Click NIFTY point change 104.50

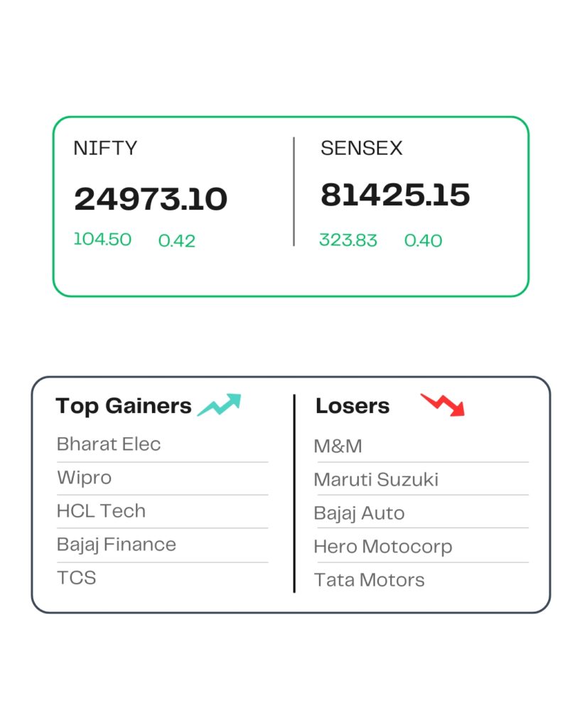pyautogui.click(x=102, y=240)
